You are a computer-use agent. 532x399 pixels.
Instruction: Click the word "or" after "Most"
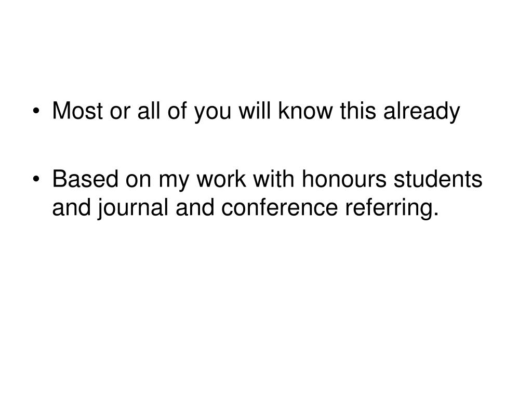120,113
